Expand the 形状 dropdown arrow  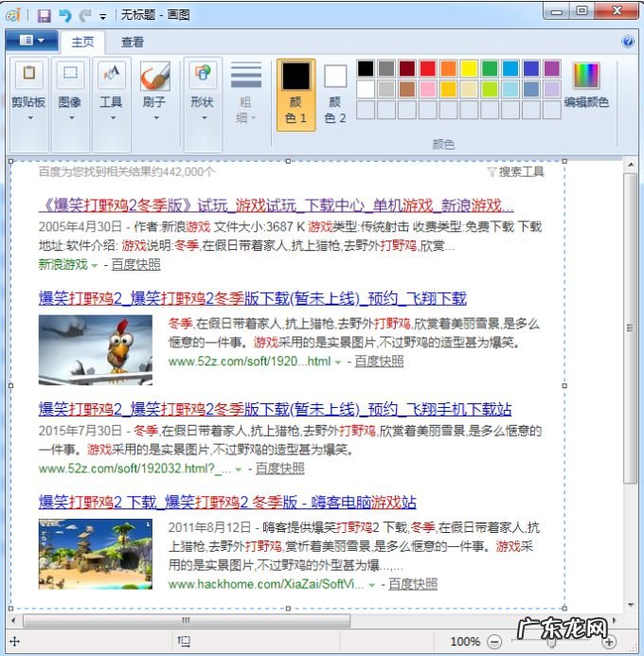pyautogui.click(x=204, y=118)
